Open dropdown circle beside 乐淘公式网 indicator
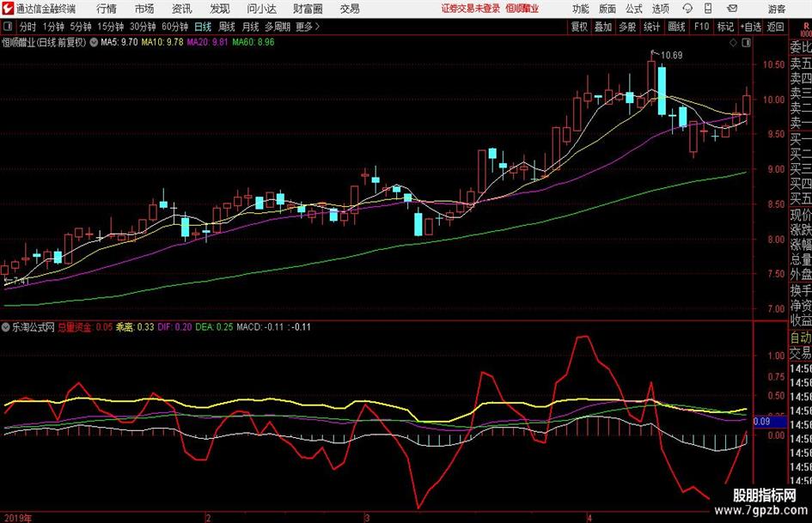Screen dimensions: 812x523 point(6,327)
